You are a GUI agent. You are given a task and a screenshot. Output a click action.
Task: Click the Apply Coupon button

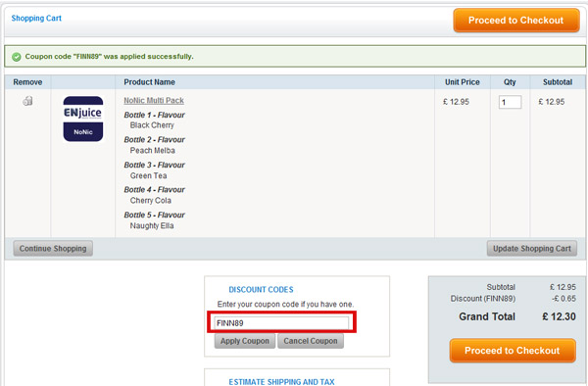click(x=245, y=341)
